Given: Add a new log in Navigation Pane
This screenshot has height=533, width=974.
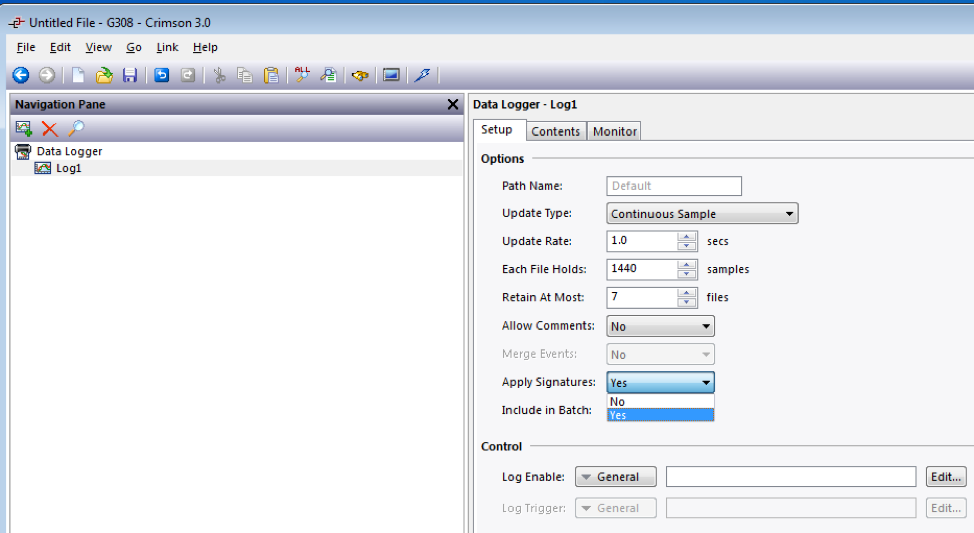Looking at the screenshot, I should pyautogui.click(x=24, y=129).
